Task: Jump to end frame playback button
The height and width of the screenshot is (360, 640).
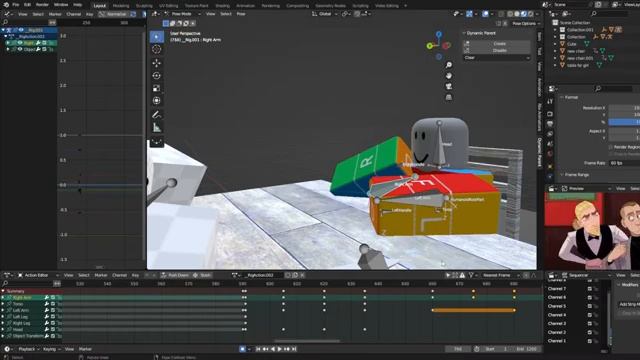Action: point(294,349)
